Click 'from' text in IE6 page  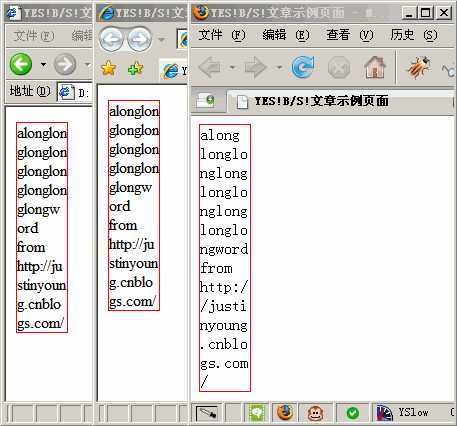pyautogui.click(x=31, y=247)
